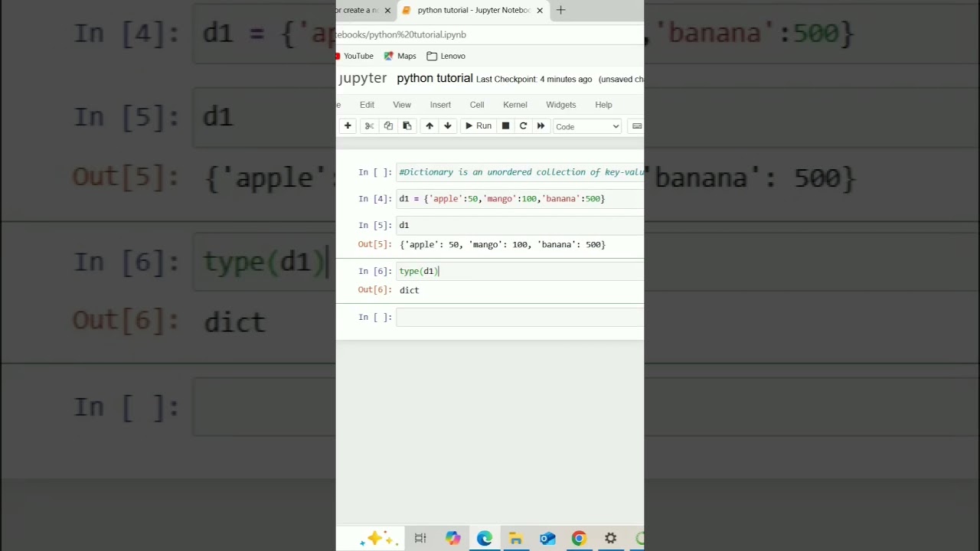Open the Widgets menu
The image size is (980, 551).
click(x=560, y=105)
